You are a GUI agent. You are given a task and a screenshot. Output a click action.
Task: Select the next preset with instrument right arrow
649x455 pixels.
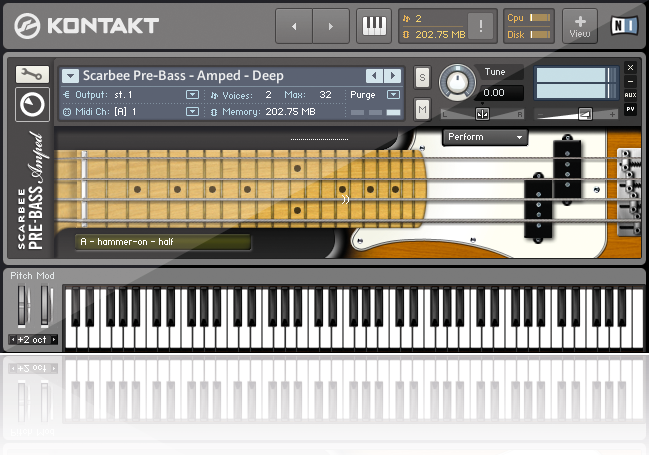point(393,76)
